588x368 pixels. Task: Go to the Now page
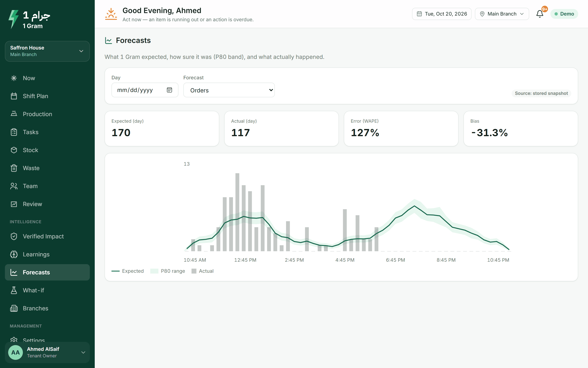click(47, 78)
